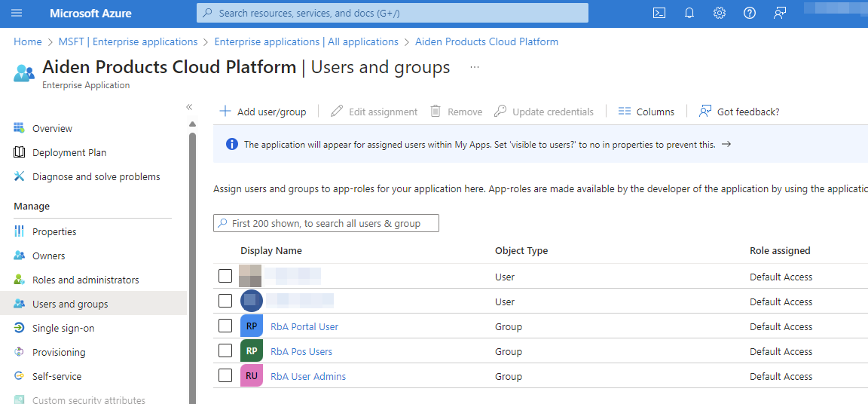Click the enterprise application header icon

pyautogui.click(x=24, y=73)
